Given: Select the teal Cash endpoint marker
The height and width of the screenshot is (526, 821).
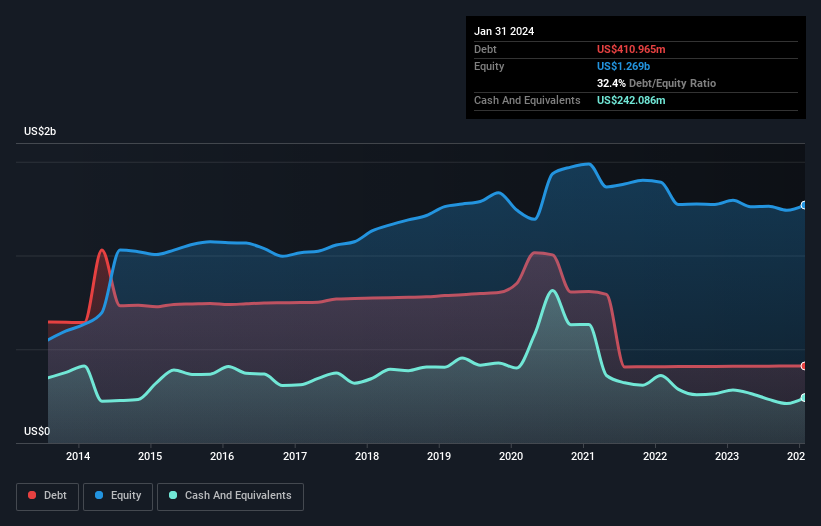Looking at the screenshot, I should click(x=804, y=398).
